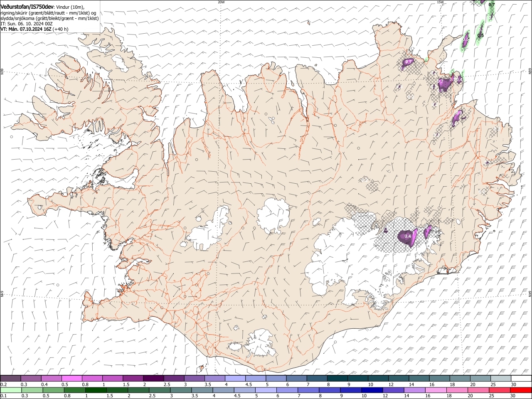Click the dusky purple snow swatch between 0.2 and 0.3
This screenshot has width=532, height=399.
coord(10,378)
